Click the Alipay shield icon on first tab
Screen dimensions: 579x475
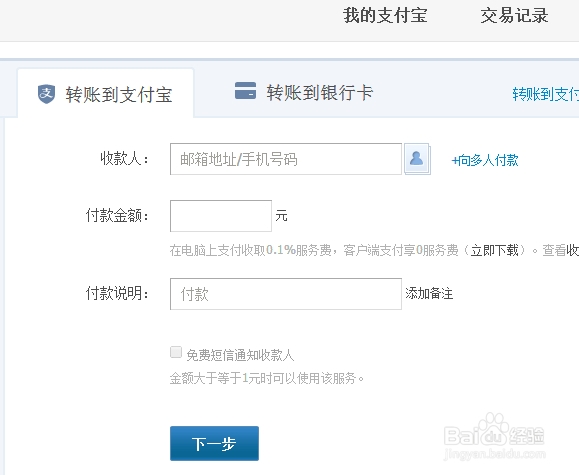[47, 94]
